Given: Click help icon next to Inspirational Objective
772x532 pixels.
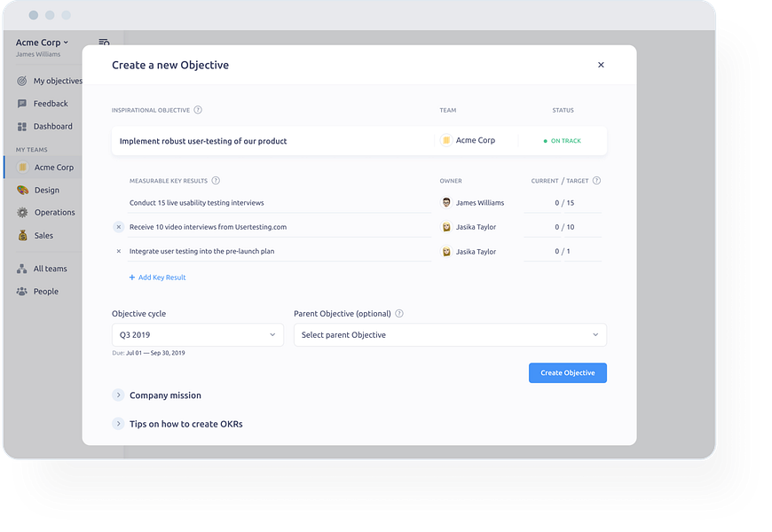Looking at the screenshot, I should pos(198,110).
